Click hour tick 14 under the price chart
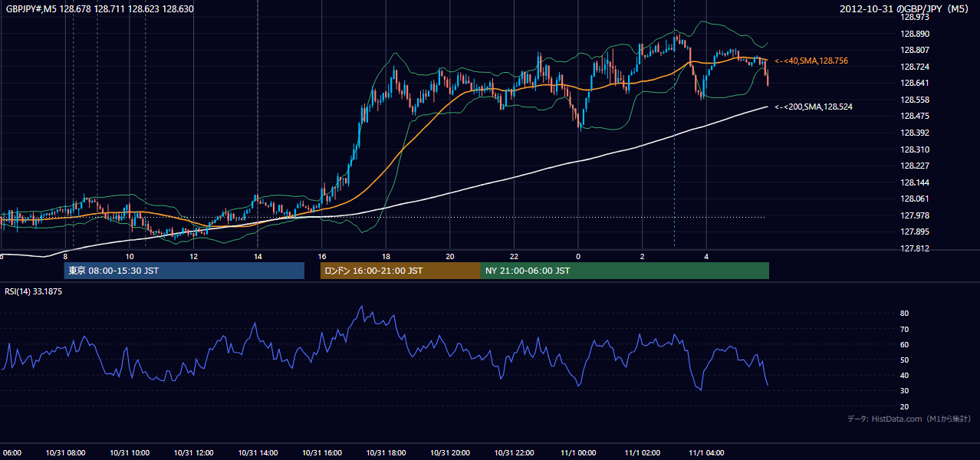The width and height of the screenshot is (980, 460). [258, 256]
